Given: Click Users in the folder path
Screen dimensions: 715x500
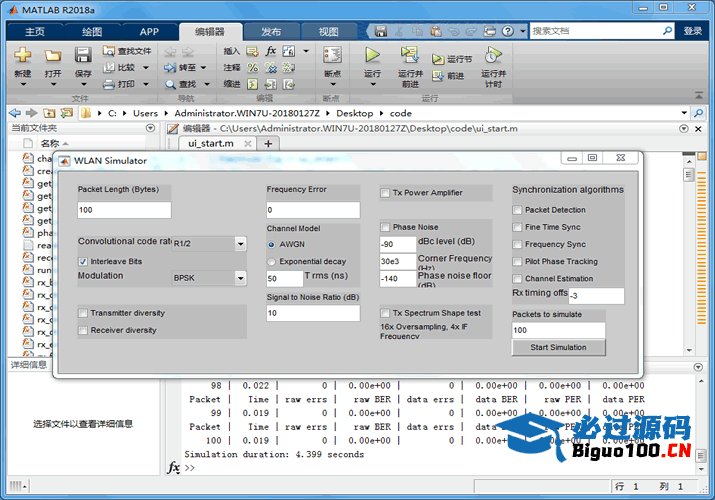Looking at the screenshot, I should point(145,113).
